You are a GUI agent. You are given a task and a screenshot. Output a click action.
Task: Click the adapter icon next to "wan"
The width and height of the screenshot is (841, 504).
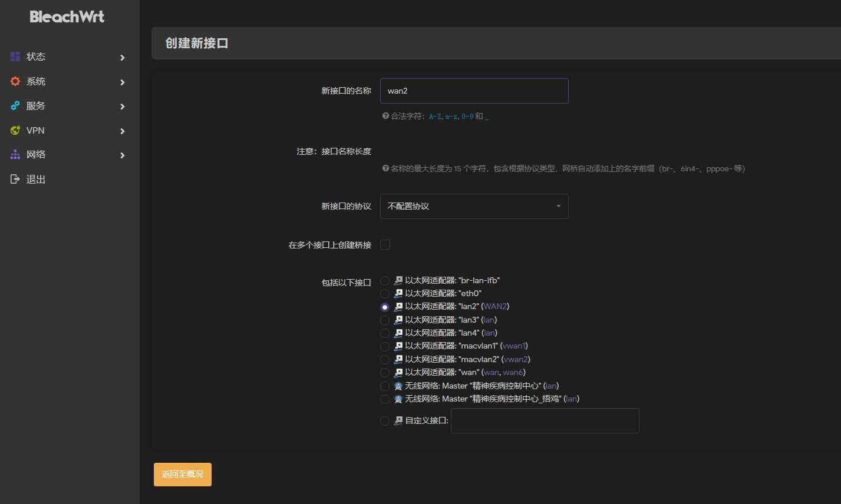[x=398, y=372]
